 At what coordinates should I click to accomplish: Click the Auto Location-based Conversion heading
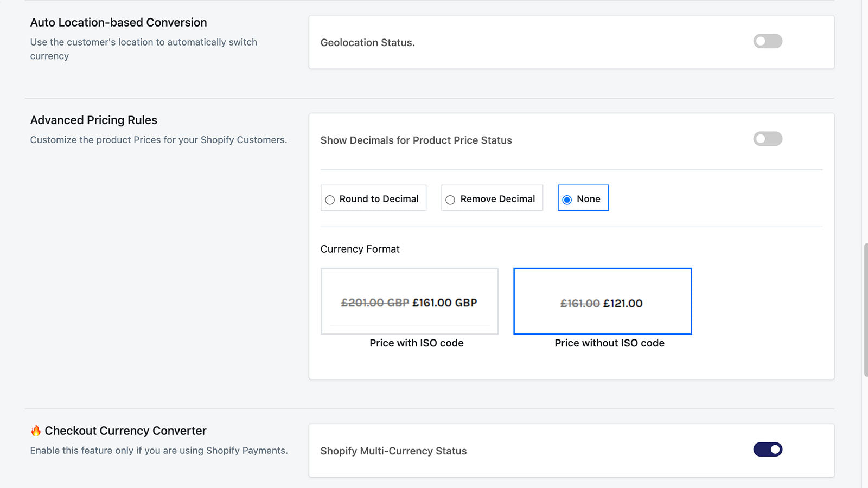pyautogui.click(x=118, y=22)
